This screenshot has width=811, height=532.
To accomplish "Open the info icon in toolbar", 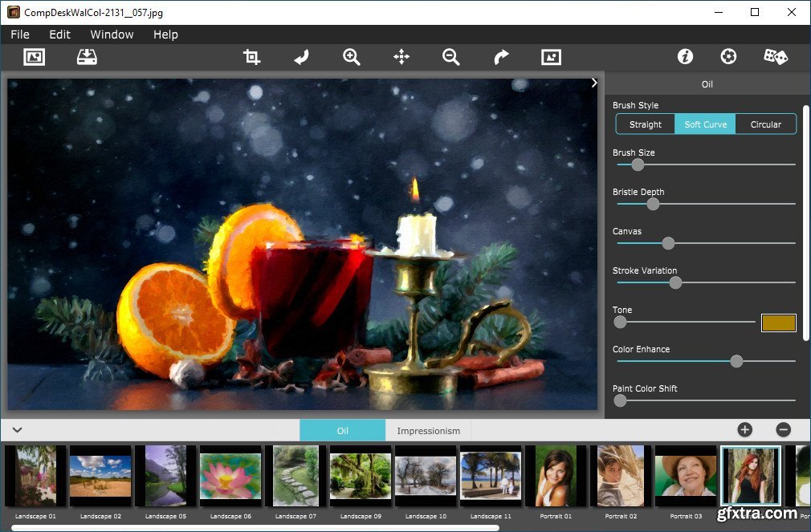I will point(685,57).
